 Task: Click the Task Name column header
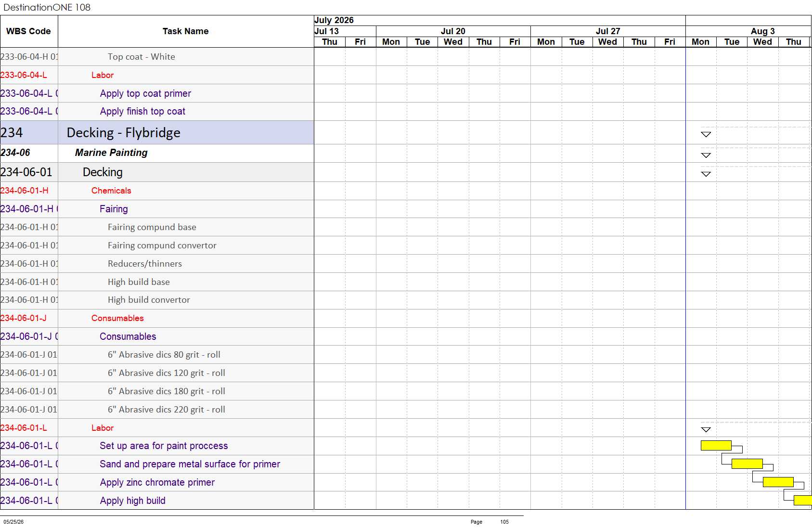[x=186, y=31]
